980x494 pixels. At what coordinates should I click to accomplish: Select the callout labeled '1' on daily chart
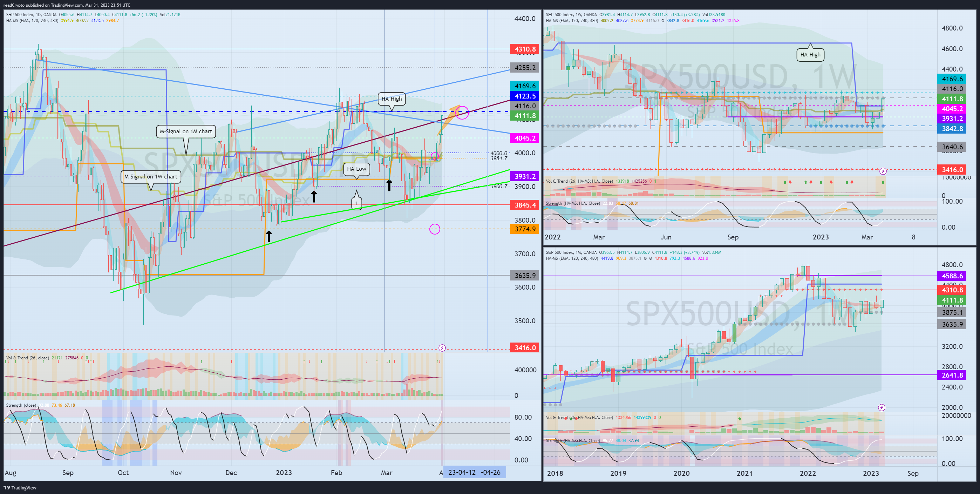coord(356,203)
